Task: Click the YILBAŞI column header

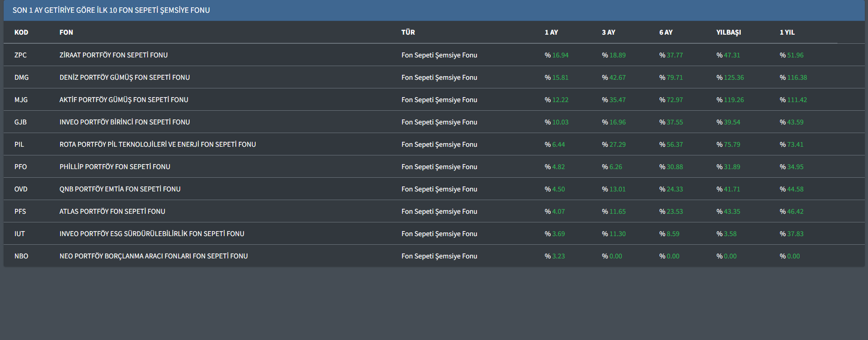Action: click(728, 32)
